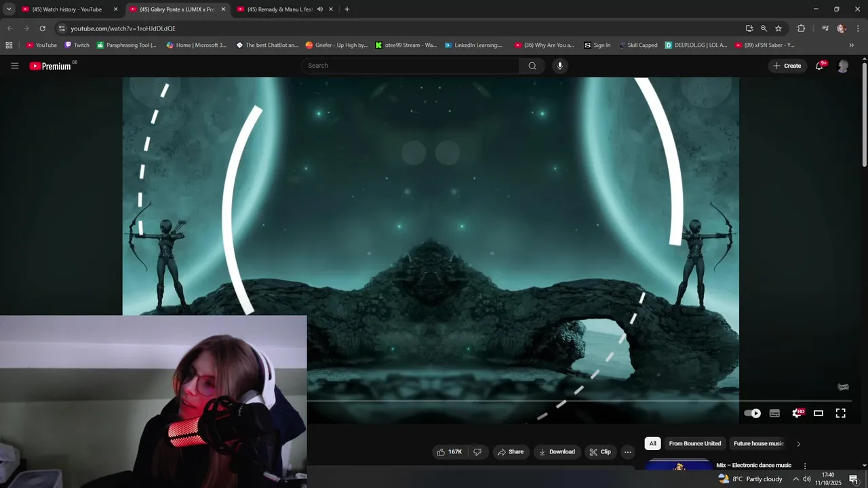Open the player settings gear
The width and height of the screenshot is (868, 488).
point(797,413)
